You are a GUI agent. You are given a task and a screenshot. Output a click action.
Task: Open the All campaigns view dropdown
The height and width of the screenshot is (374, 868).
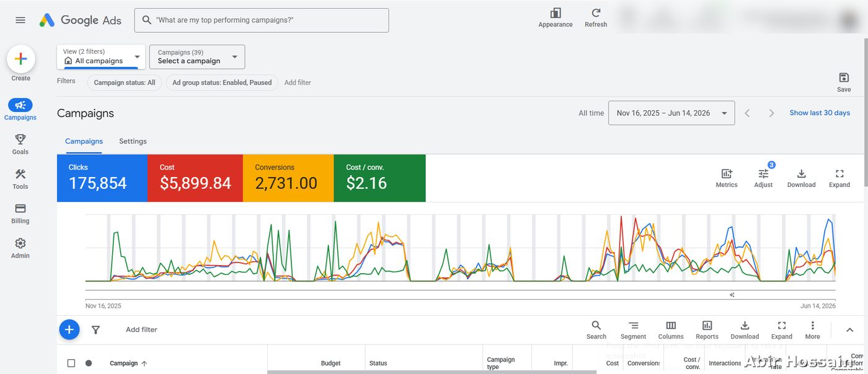click(101, 56)
